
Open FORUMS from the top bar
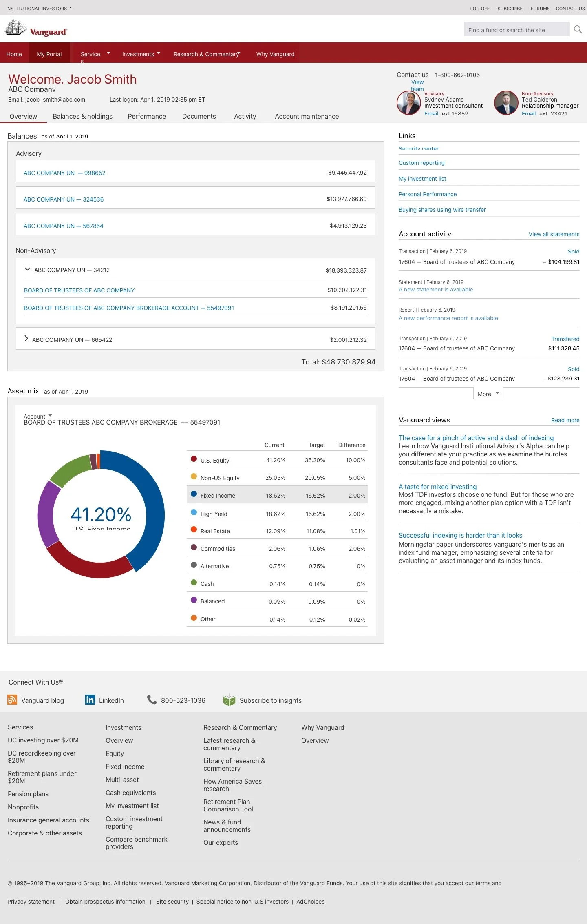(540, 8)
